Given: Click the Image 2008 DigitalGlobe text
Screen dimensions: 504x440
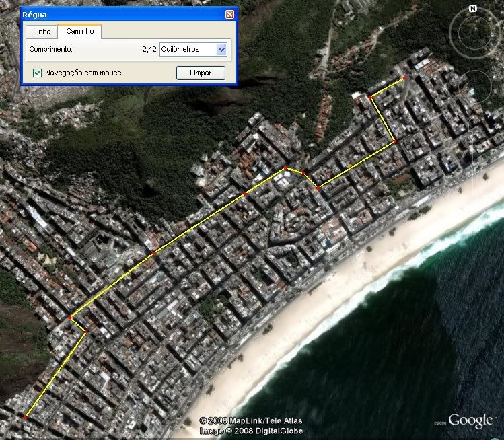Looking at the screenshot, I should (x=251, y=431).
